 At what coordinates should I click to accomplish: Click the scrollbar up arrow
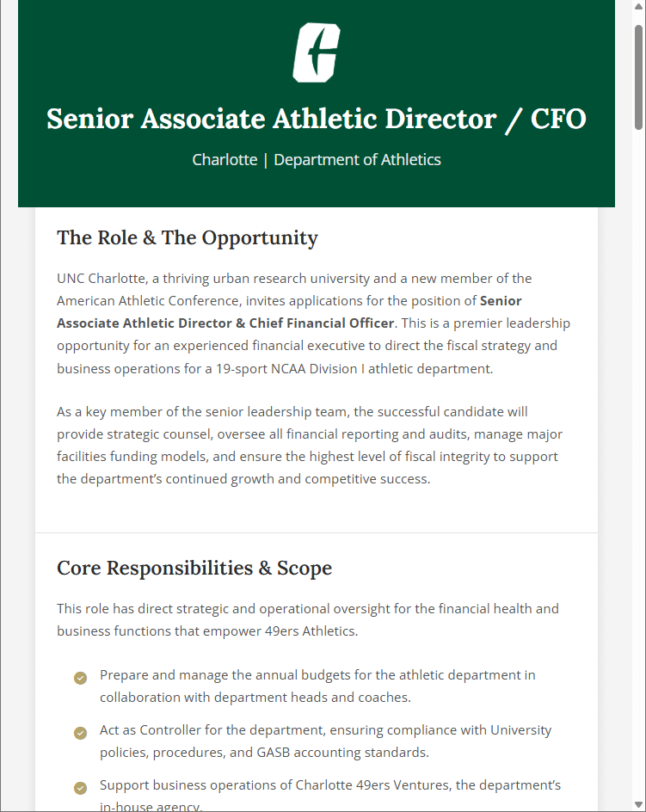(x=639, y=6)
